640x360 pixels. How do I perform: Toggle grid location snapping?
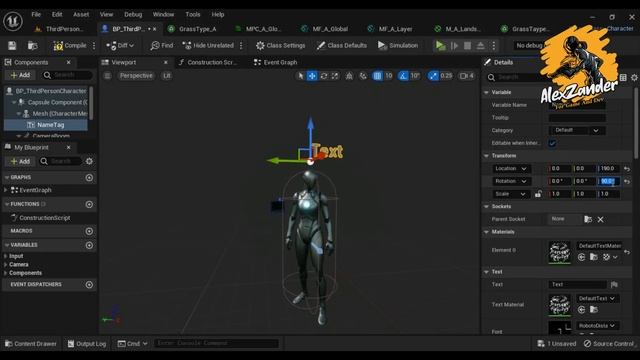click(378, 76)
